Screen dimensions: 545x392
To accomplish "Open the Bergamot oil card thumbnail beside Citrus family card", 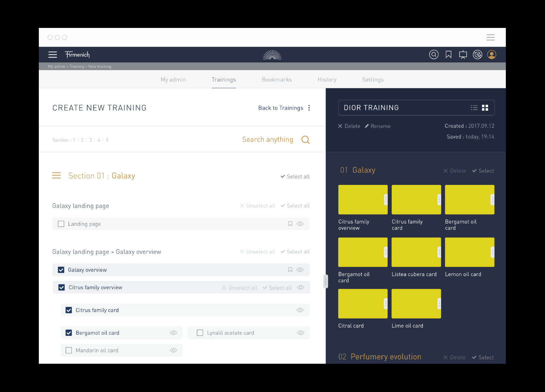I will pyautogui.click(x=470, y=200).
